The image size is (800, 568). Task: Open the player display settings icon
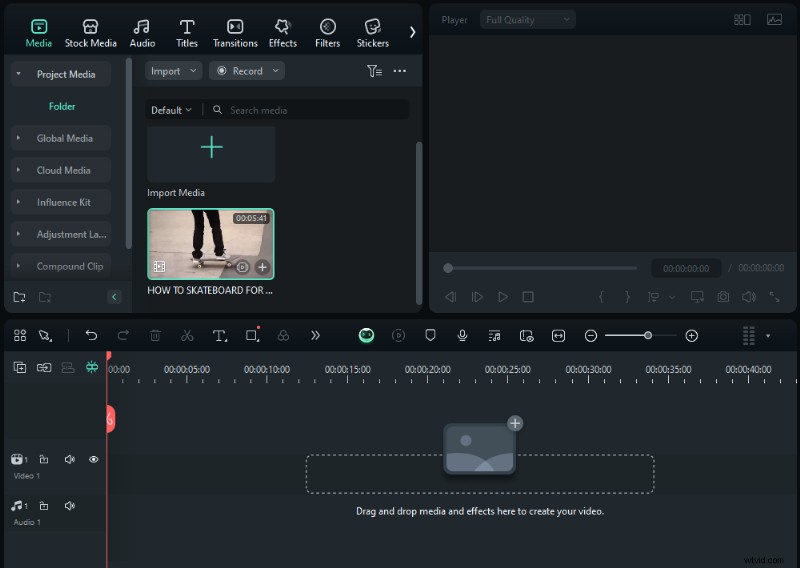click(697, 297)
